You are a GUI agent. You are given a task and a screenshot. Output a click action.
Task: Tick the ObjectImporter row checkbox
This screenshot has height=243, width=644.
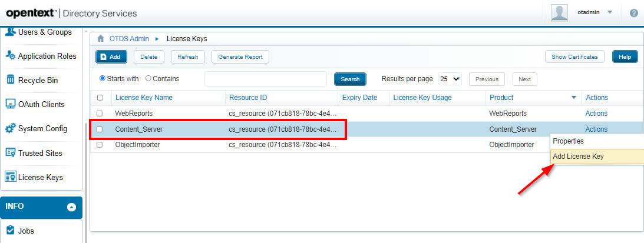[100, 145]
